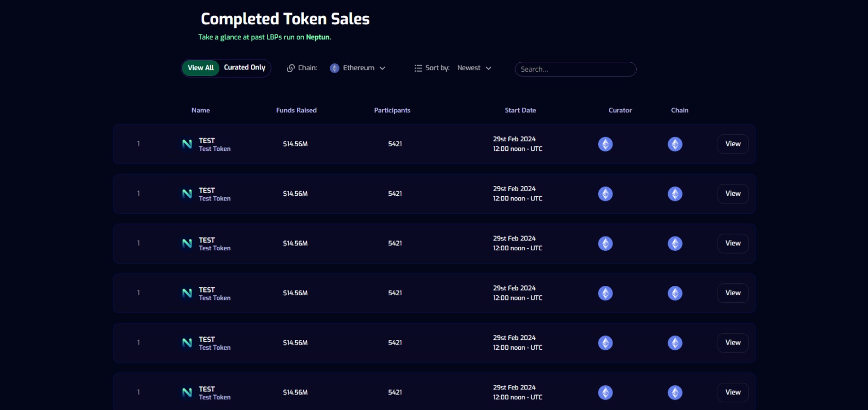The image size is (868, 410).
Task: Click the Neptun link in the subtitle
Action: pos(318,37)
